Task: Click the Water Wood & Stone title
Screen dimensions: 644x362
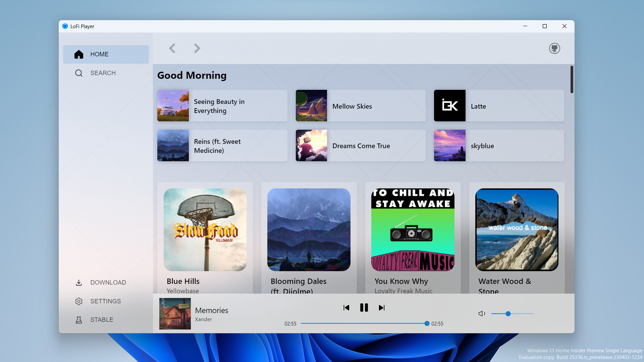Action: click(505, 286)
